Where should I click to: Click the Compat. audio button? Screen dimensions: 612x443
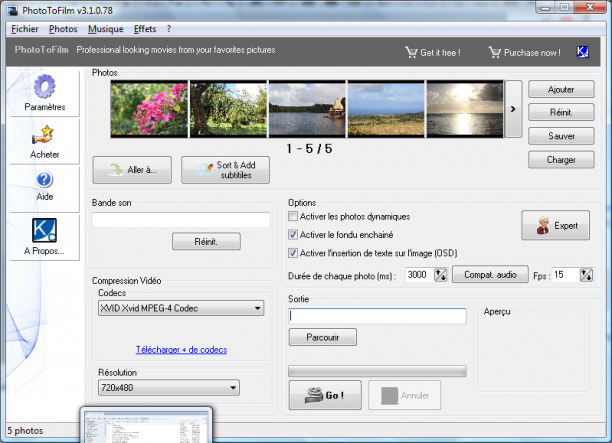click(x=490, y=275)
